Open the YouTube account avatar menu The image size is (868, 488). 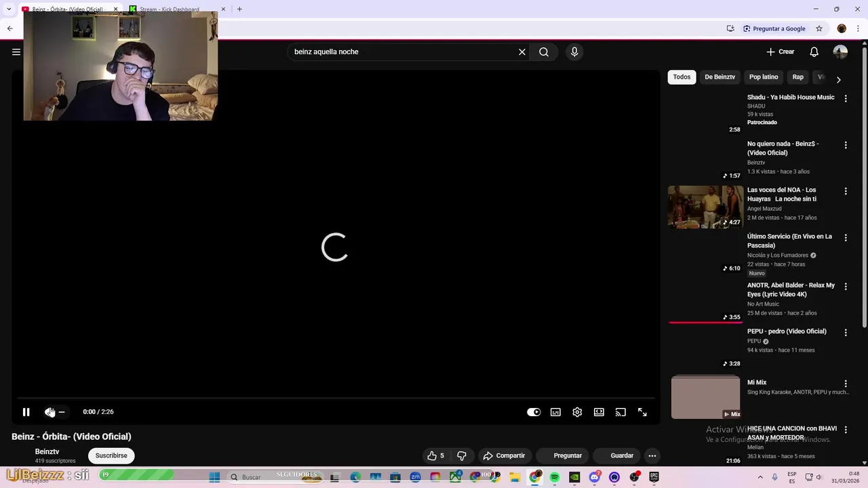840,52
